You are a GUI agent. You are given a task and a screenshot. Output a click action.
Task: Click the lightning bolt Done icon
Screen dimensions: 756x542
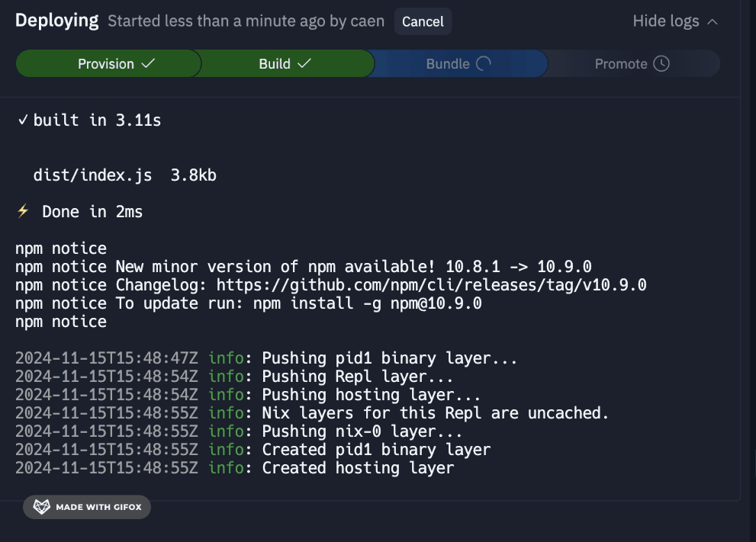coord(23,211)
